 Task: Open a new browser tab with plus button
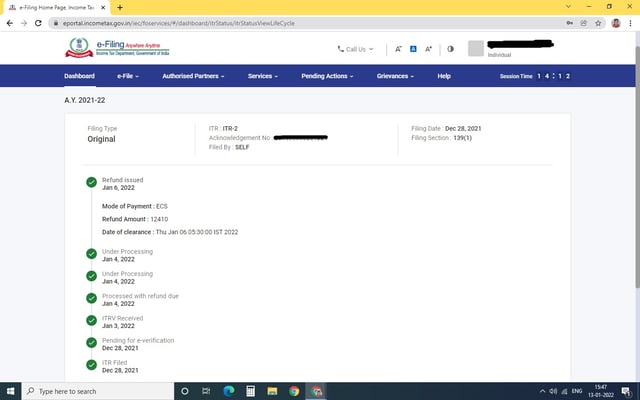[x=120, y=7]
